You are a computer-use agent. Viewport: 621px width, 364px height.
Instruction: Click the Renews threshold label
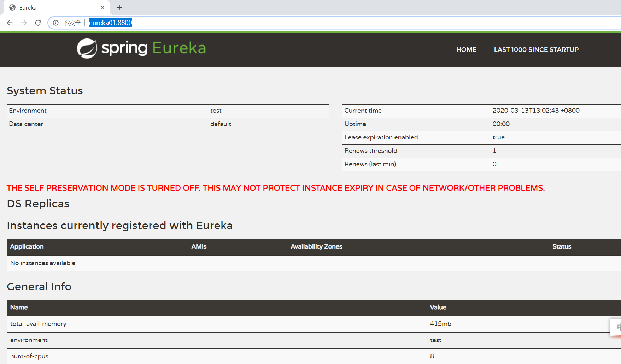point(371,151)
